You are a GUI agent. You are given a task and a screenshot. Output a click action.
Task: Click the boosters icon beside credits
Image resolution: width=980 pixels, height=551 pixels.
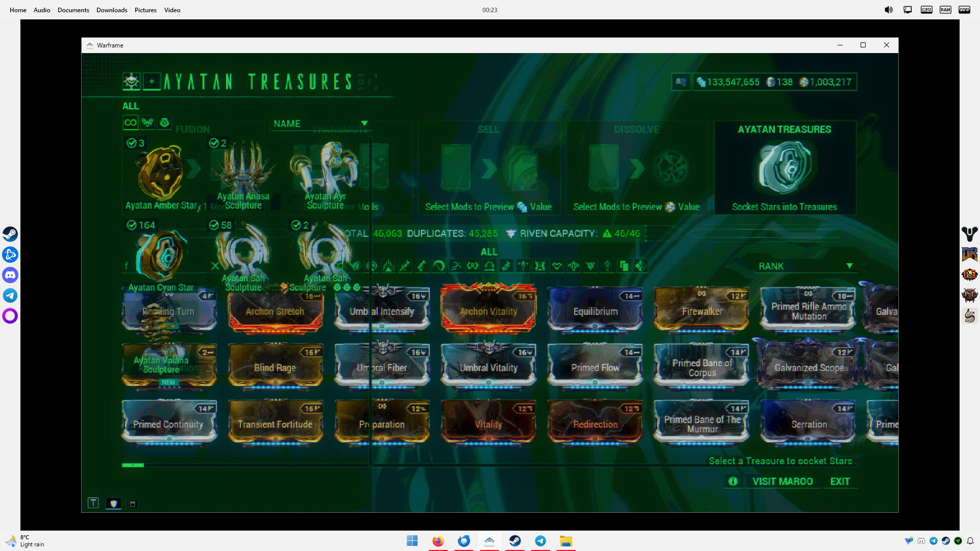tap(681, 82)
